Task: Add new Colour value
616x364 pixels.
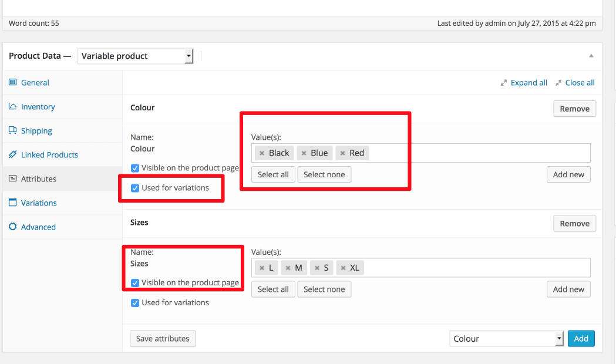Action: click(x=568, y=174)
